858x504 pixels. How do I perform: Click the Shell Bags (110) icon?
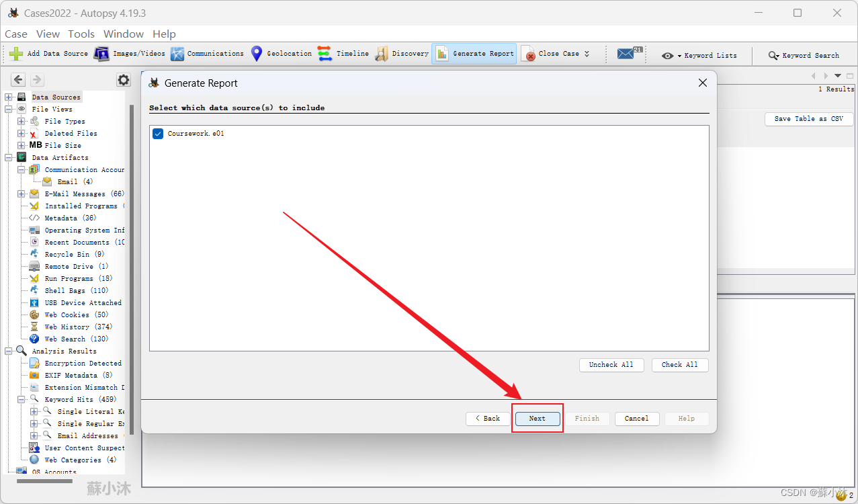(34, 291)
